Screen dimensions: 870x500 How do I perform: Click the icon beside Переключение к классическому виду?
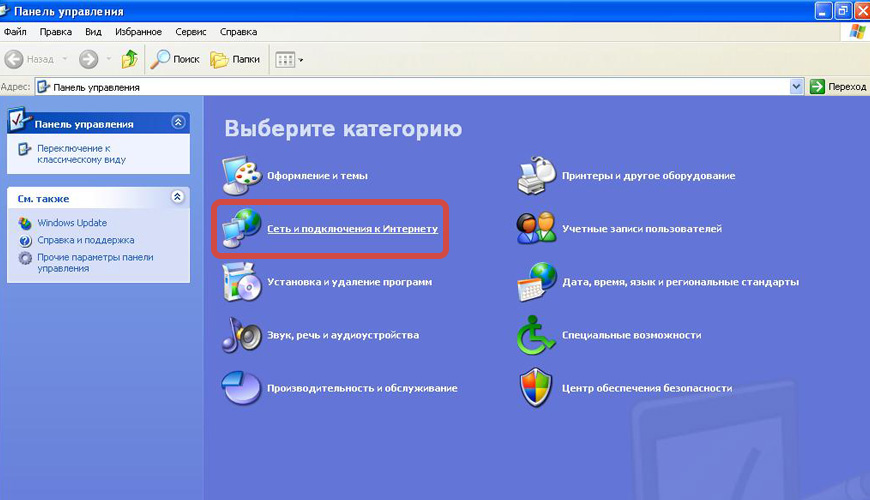(x=25, y=149)
